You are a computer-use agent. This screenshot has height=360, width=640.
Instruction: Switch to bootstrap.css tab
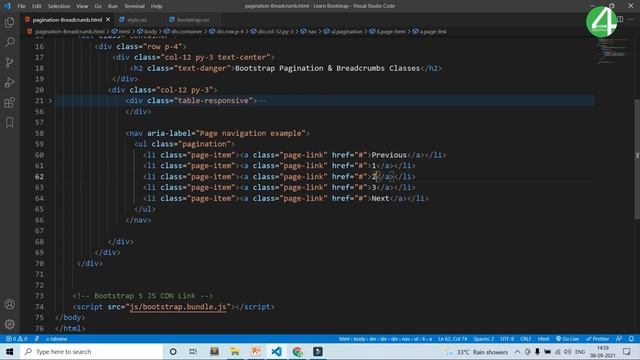point(193,20)
